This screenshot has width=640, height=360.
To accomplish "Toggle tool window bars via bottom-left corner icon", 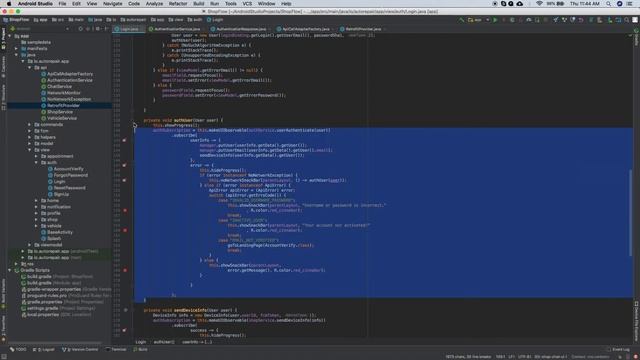I will tap(4, 356).
